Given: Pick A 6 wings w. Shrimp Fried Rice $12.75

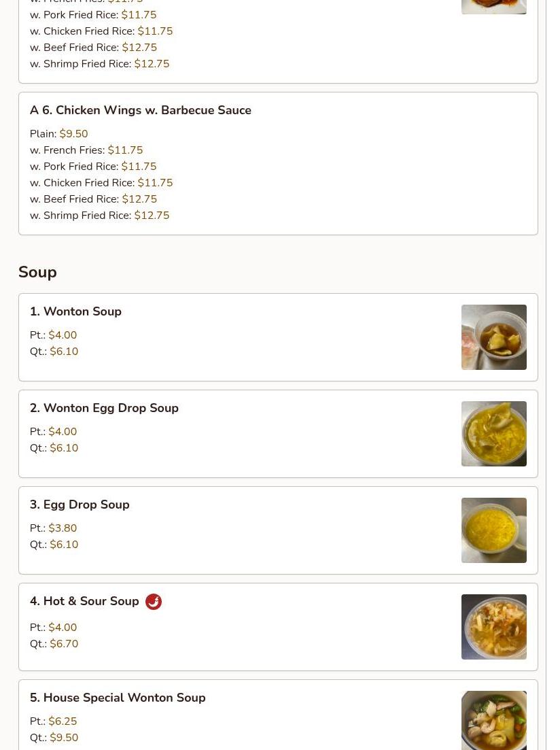Looking at the screenshot, I should pyautogui.click(x=99, y=216).
